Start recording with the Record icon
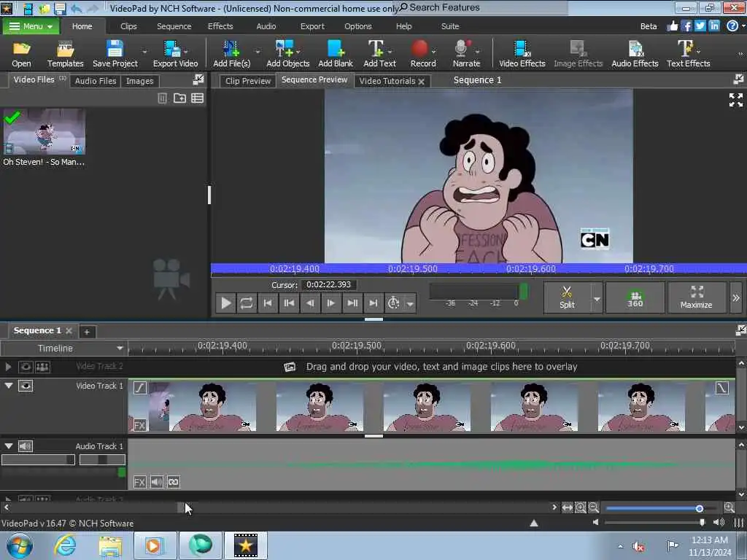Viewport: 747px width, 560px height. [422, 54]
